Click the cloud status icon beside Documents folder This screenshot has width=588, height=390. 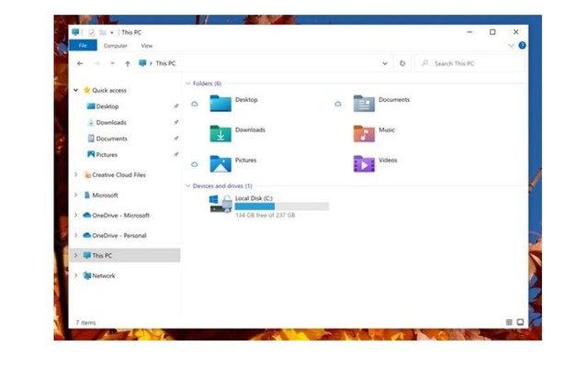(338, 104)
